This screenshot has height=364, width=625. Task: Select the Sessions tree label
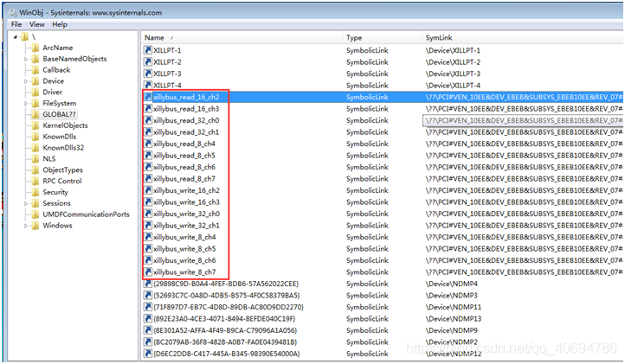point(56,203)
